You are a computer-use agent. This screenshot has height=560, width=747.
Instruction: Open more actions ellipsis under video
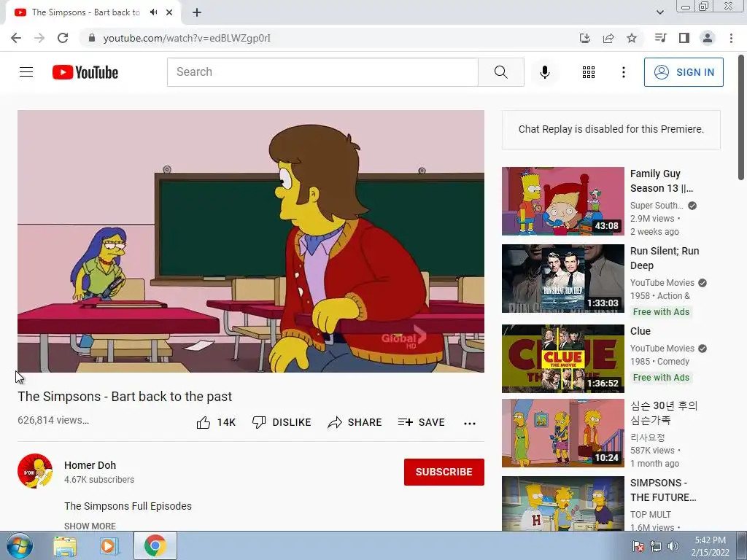470,423
